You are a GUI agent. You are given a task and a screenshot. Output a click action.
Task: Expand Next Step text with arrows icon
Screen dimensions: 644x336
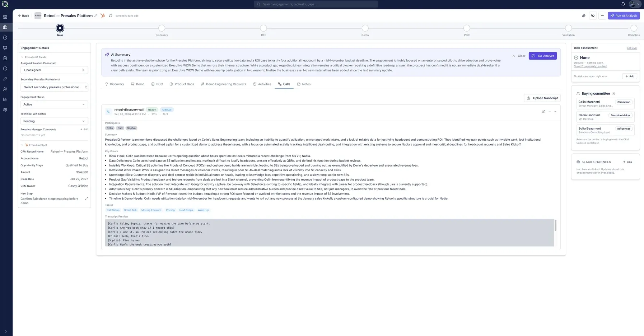[87, 199]
